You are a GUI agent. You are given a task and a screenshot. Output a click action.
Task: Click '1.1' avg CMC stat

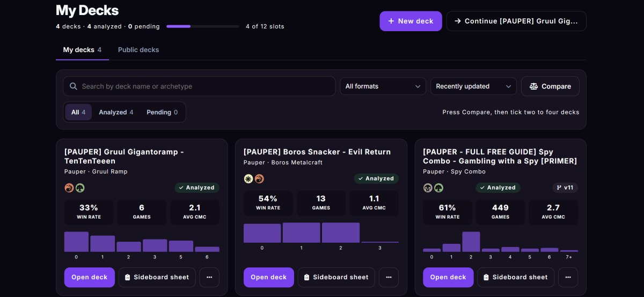click(374, 202)
